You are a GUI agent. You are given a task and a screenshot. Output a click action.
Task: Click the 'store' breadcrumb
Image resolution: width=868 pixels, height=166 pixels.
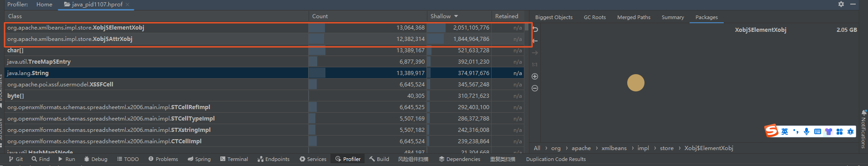(667, 148)
